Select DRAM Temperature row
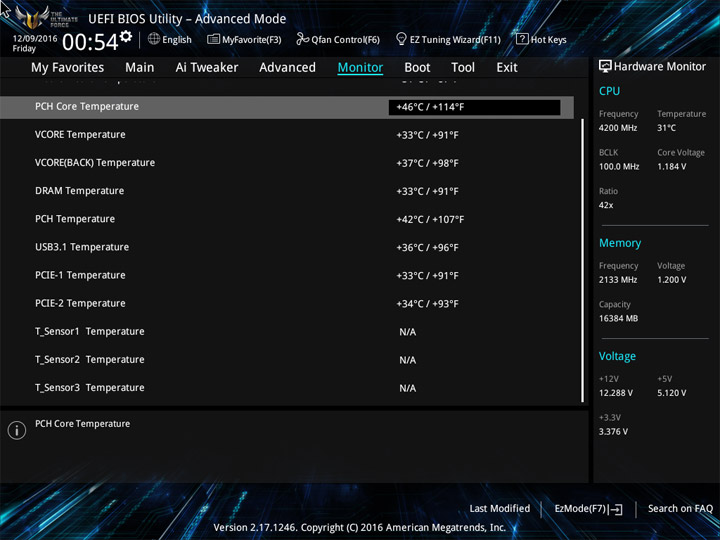 click(287, 191)
